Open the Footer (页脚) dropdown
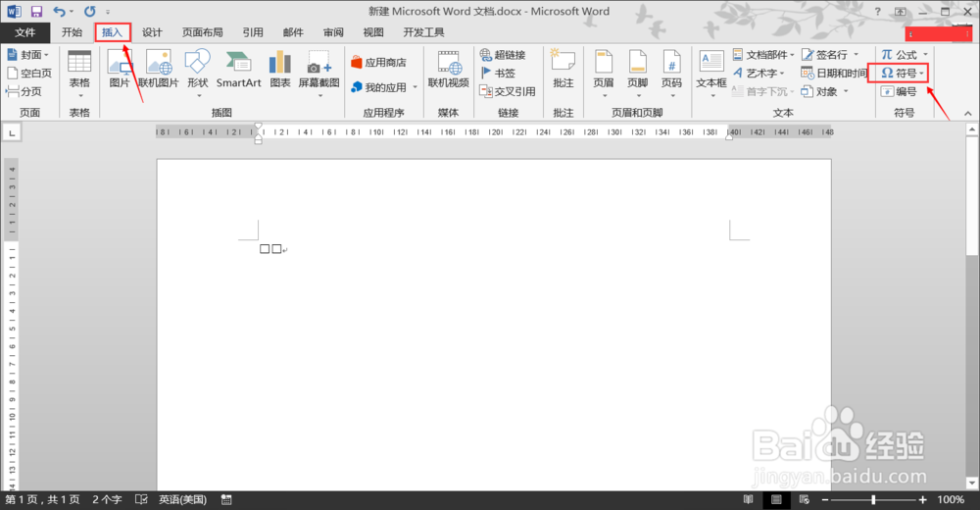Image resolution: width=980 pixels, height=510 pixels. click(x=638, y=74)
